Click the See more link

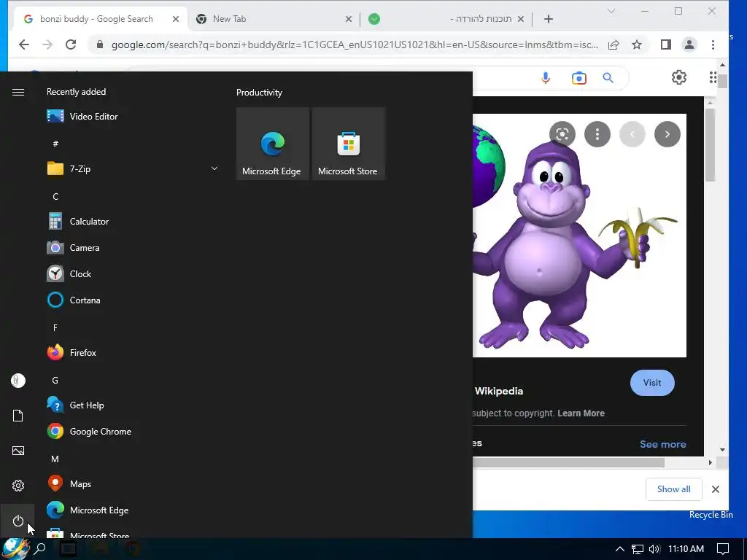(662, 444)
